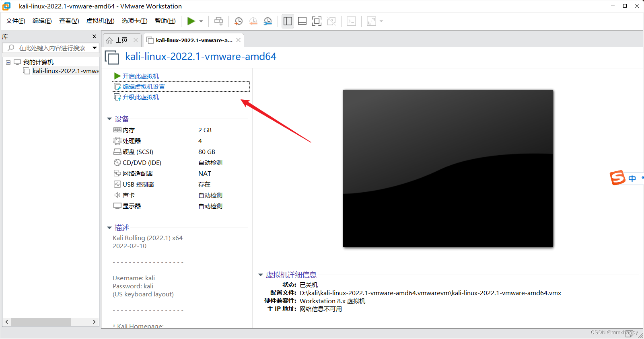The width and height of the screenshot is (644, 339).
Task: Open the library search dropdown arrow
Action: 95,48
